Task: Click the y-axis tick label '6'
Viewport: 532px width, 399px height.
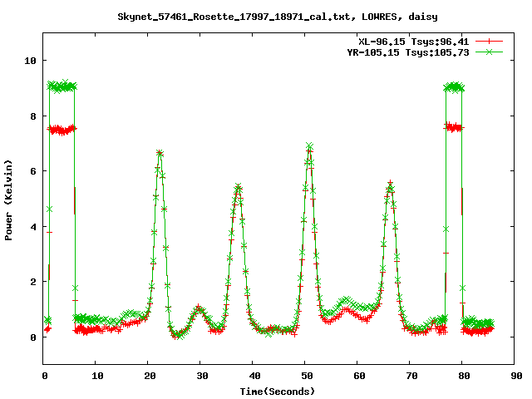Action: 33,171
